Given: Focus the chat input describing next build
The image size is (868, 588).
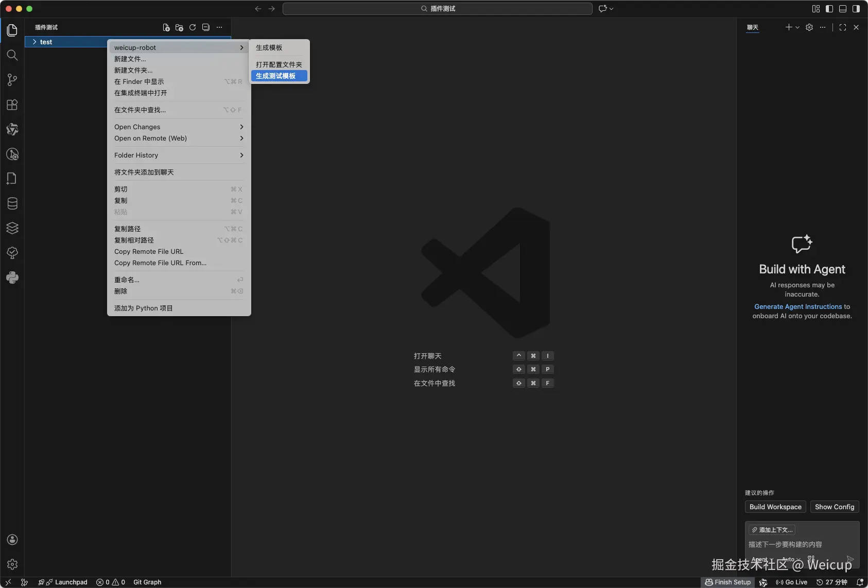Looking at the screenshot, I should (802, 544).
